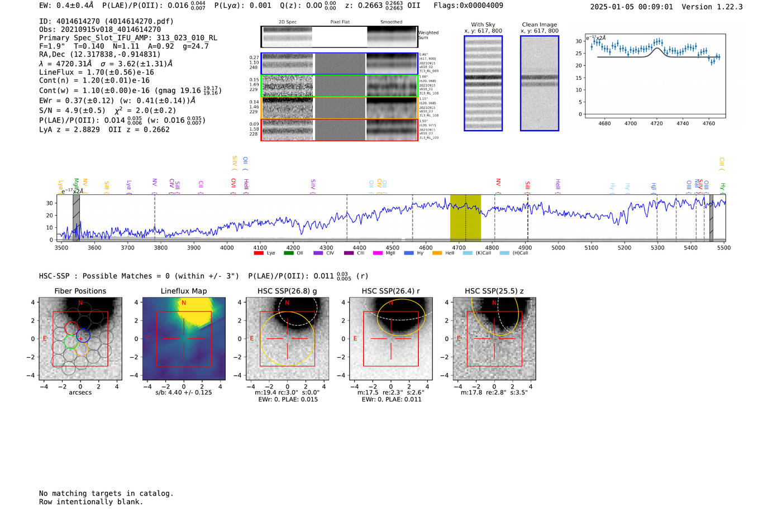782x532 pixels.
Task: Select the (K)CaII legend swatch
Action: 468,253
